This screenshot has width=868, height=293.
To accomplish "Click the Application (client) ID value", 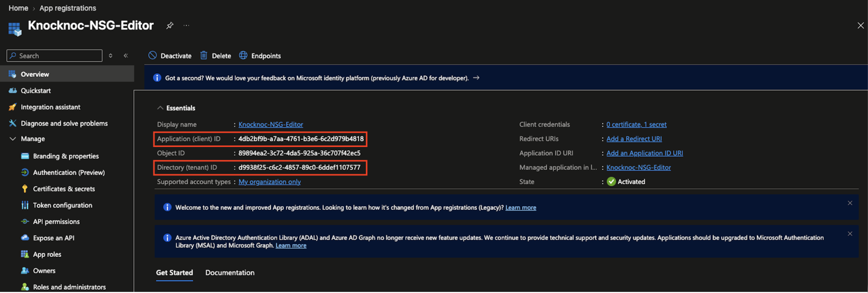I will coord(301,139).
